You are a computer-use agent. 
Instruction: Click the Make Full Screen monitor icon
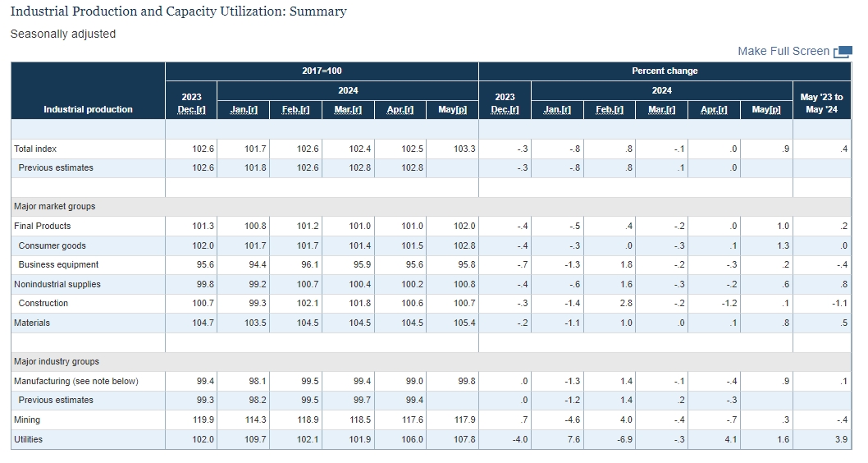[x=843, y=52]
